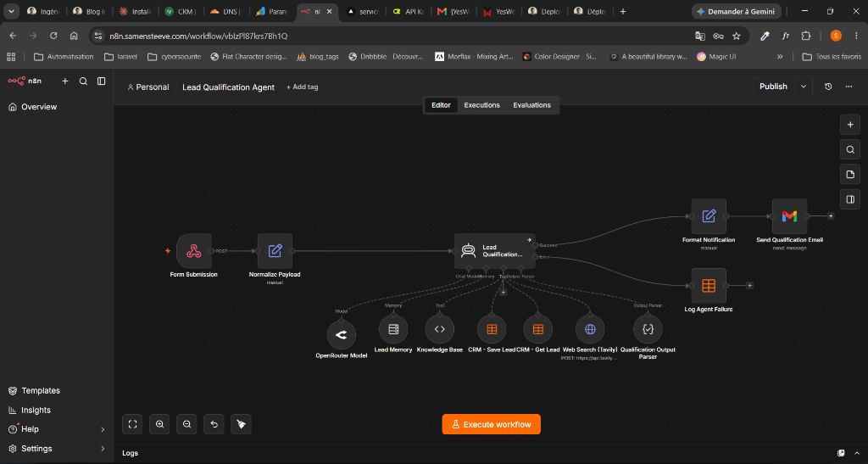This screenshot has height=464, width=868.
Task: Add another tool to the agent
Action: coord(504,293)
